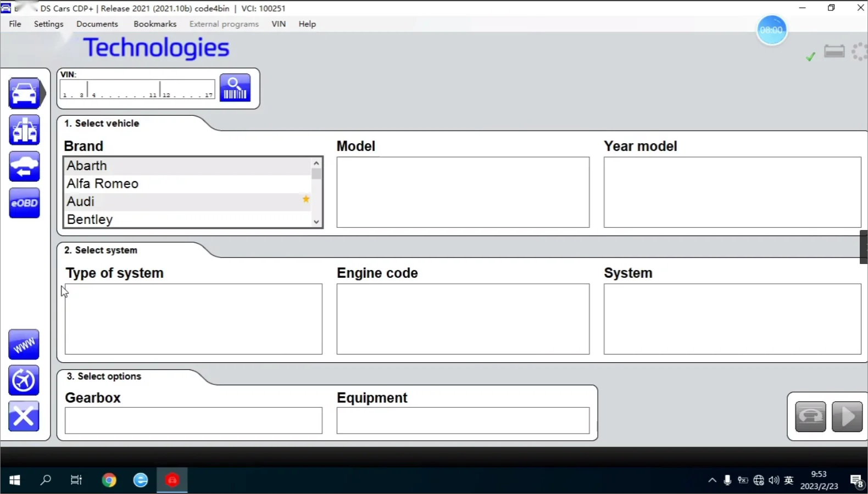Click the microphone tray icon
The image size is (868, 494).
click(x=727, y=480)
